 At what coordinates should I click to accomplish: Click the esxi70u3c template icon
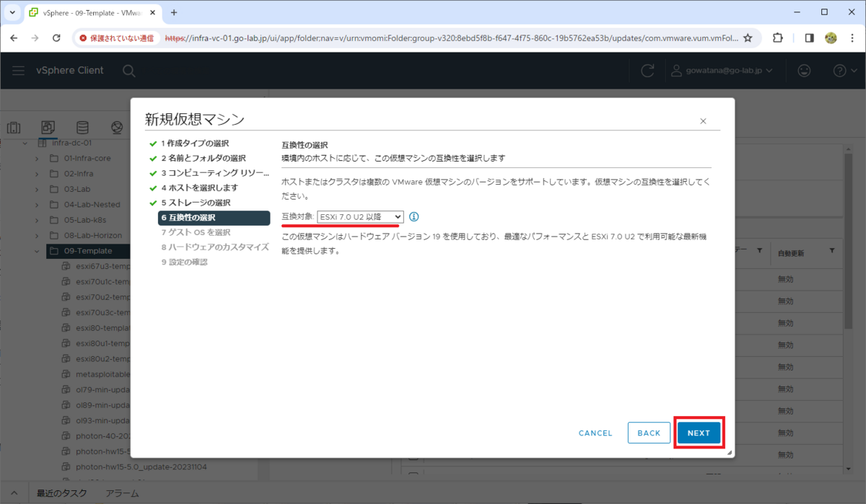(x=66, y=313)
